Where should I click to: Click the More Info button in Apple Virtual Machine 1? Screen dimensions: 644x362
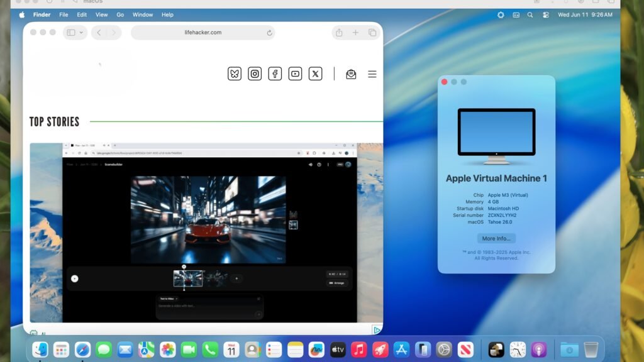tap(496, 238)
